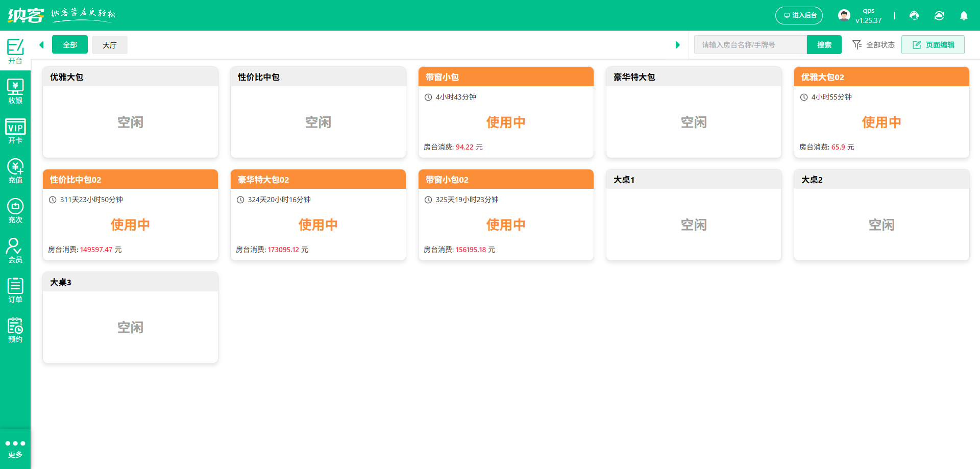Open the 会员 member sidebar icon
The image size is (980, 469).
click(x=15, y=251)
